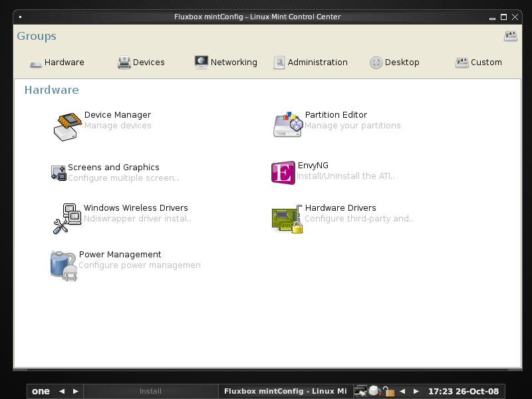Screen dimensions: 532x399
Task: Open Windows Wireless Drivers tool
Action: [135, 208]
